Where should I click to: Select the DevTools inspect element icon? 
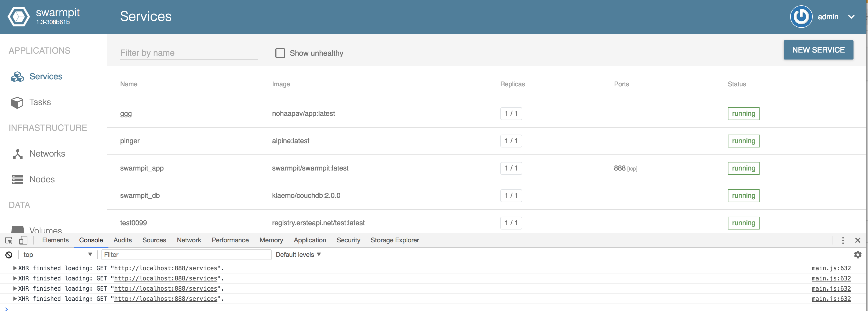click(9, 240)
